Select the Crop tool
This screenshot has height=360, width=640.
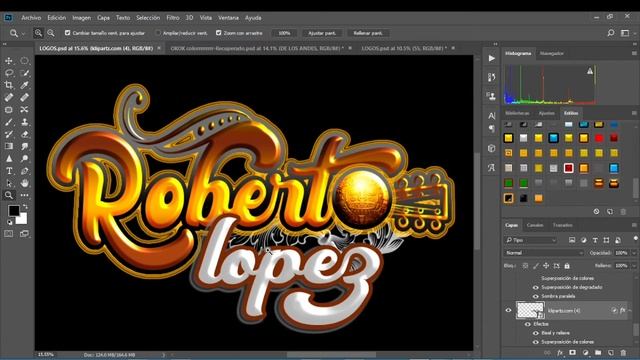[9, 85]
